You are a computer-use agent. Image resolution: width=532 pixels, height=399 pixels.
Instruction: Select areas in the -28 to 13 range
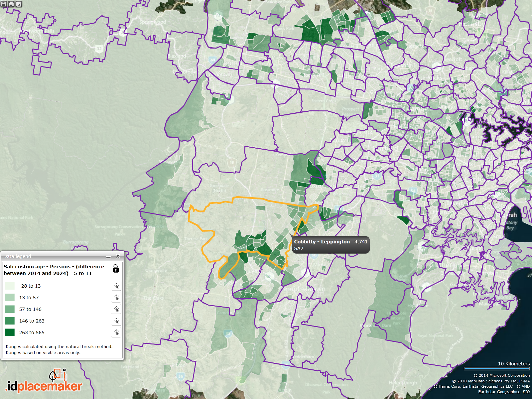[116, 286]
